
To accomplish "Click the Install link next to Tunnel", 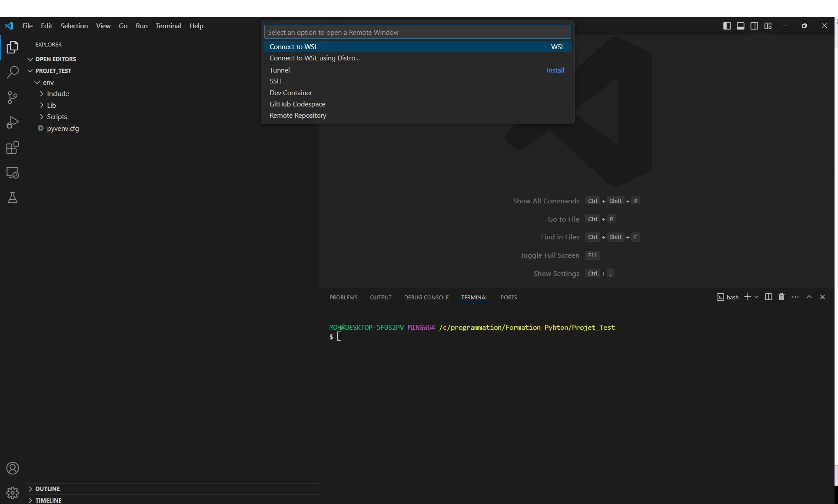I will click(x=555, y=70).
